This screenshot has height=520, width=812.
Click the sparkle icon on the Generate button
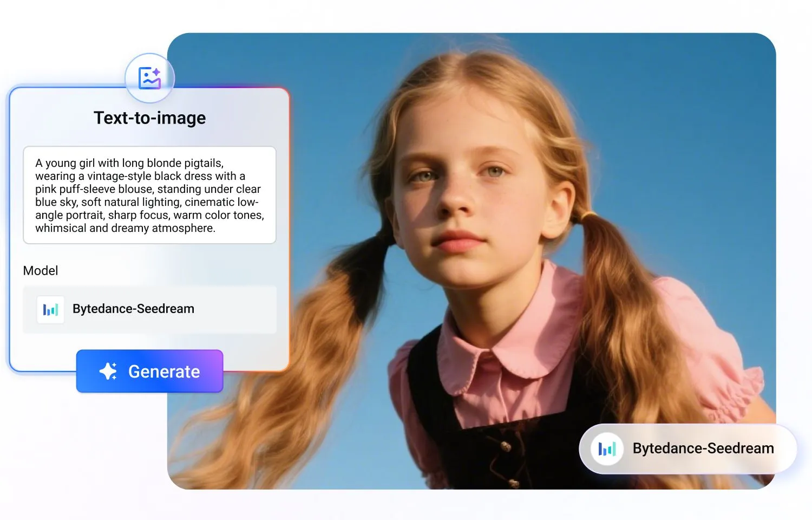(x=108, y=371)
